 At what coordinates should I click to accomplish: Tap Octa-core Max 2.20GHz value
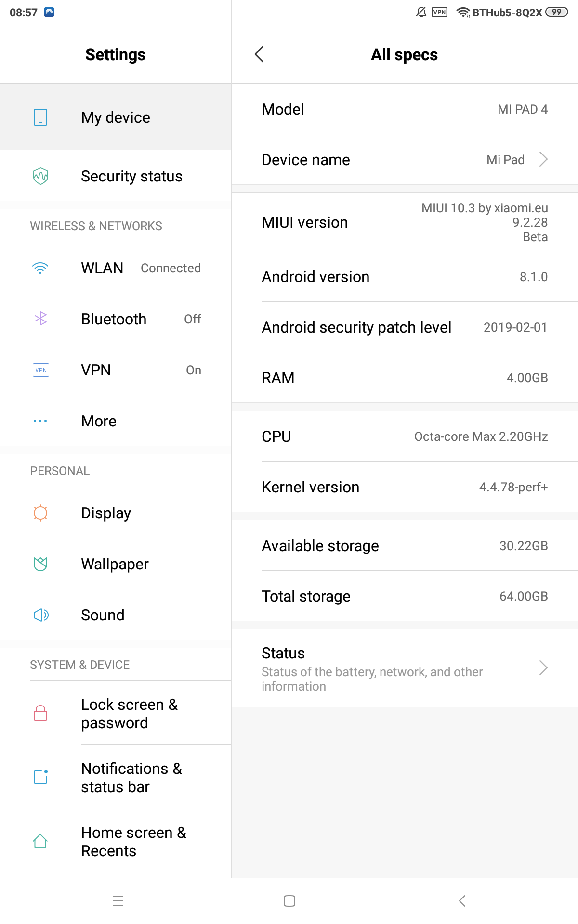pos(481,436)
